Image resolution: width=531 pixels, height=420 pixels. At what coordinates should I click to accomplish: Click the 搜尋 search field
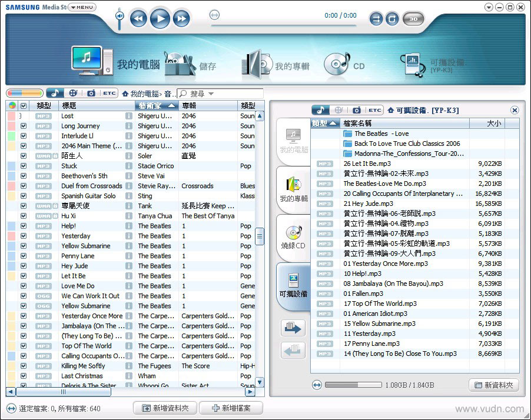coord(220,94)
